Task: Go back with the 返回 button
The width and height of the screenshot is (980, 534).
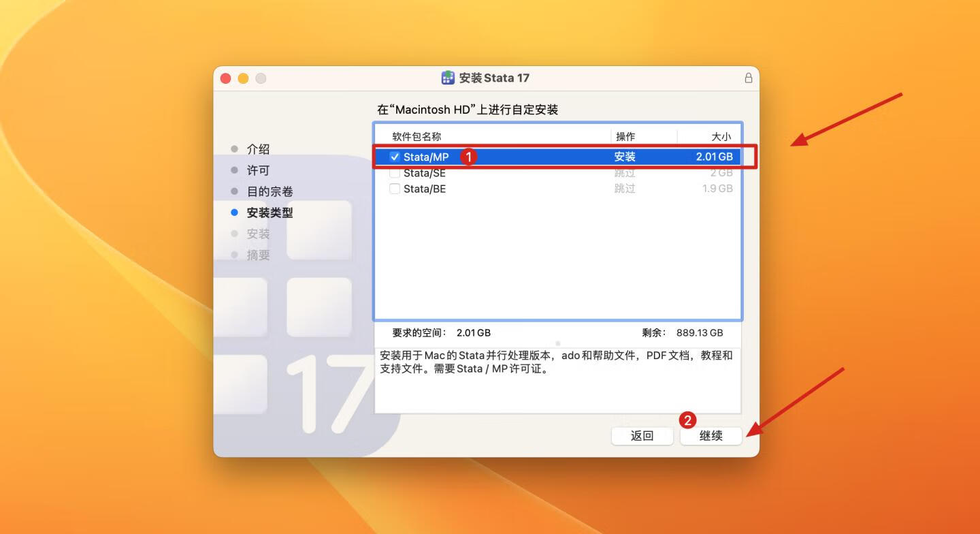Action: [x=642, y=435]
